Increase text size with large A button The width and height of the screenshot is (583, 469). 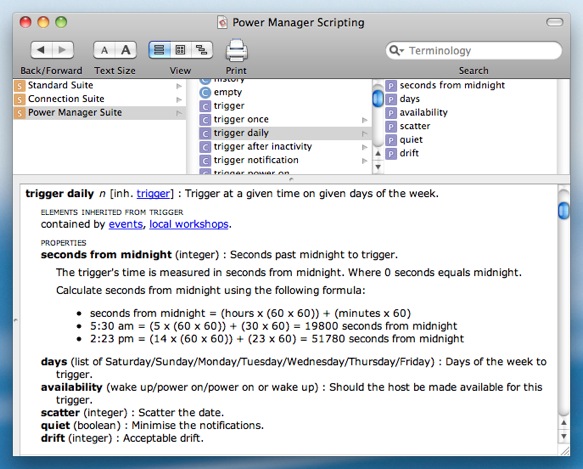126,50
